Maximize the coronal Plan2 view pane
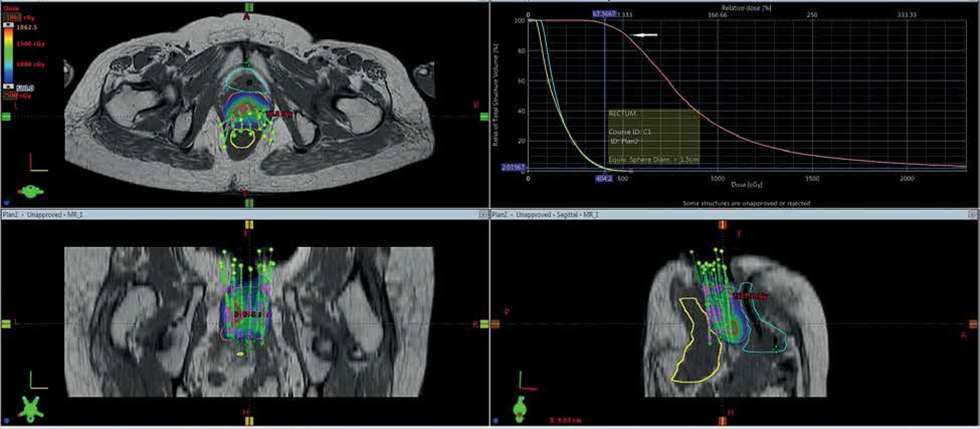This screenshot has height=429, width=980. [482, 215]
